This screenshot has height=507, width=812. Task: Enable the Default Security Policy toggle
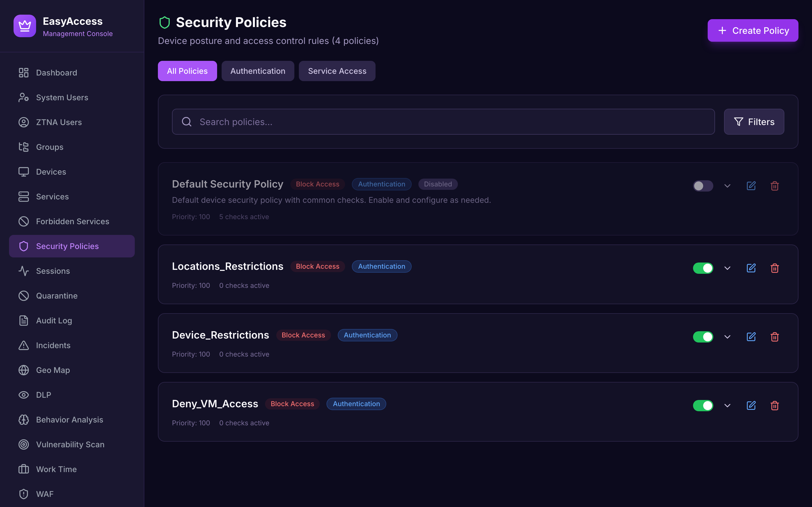[703, 186]
